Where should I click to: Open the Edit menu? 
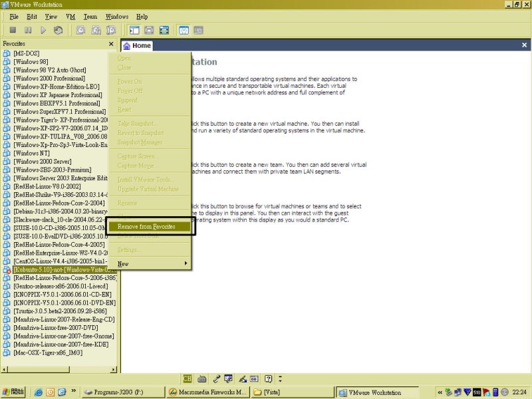(32, 16)
